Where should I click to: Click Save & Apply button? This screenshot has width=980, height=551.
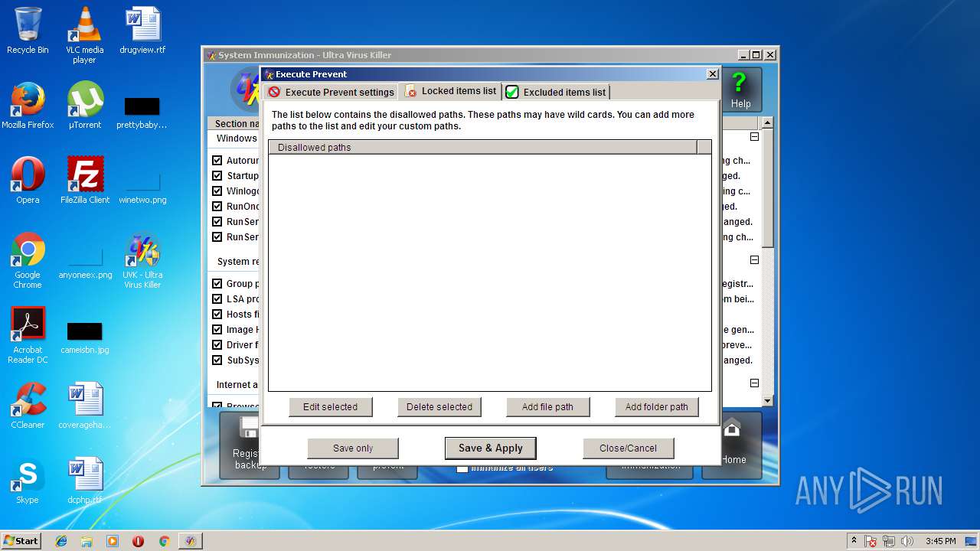[x=491, y=448]
